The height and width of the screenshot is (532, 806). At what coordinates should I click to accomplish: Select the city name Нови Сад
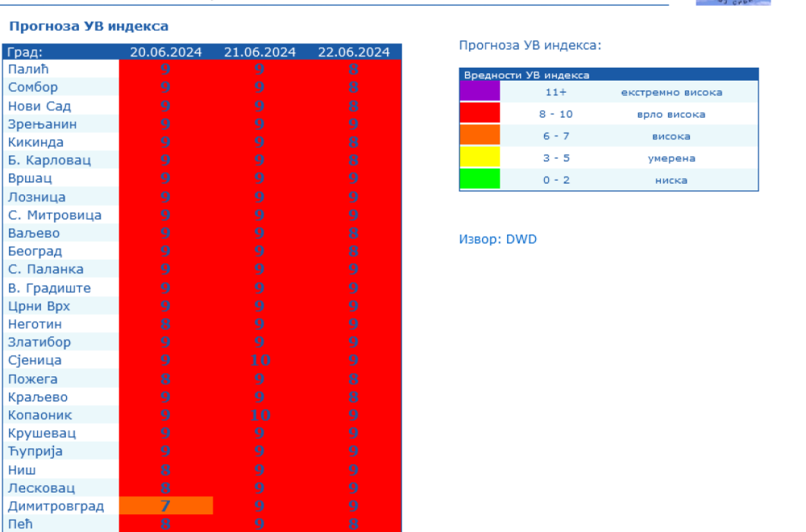pos(39,106)
